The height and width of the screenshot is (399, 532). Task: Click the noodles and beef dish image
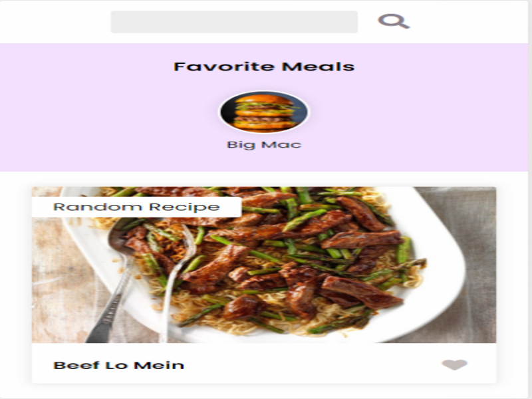[x=263, y=265]
